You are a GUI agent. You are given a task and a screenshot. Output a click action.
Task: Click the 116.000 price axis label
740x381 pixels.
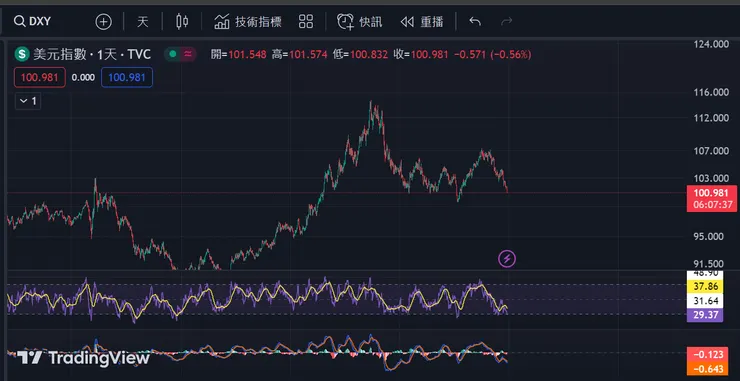pyautogui.click(x=711, y=93)
